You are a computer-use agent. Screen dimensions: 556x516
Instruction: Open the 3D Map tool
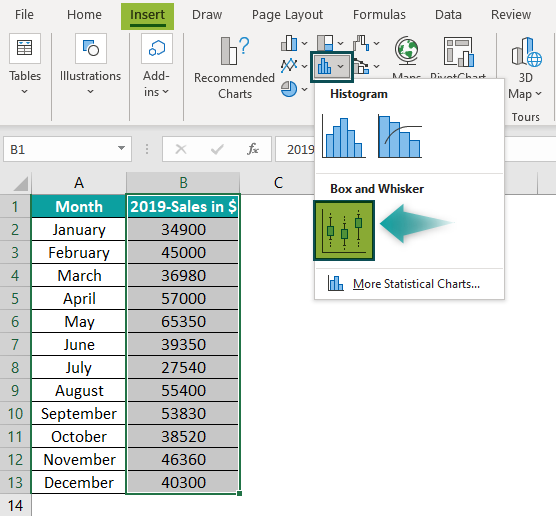tap(526, 68)
